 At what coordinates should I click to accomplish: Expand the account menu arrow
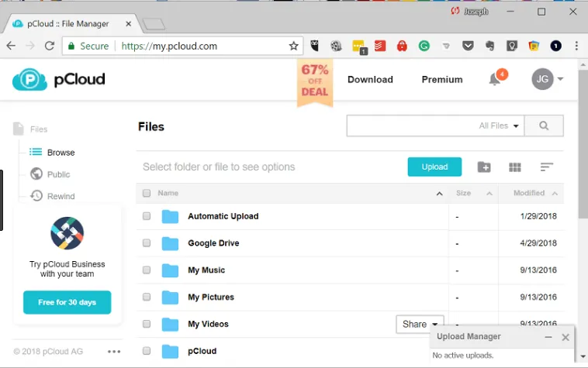(x=560, y=79)
